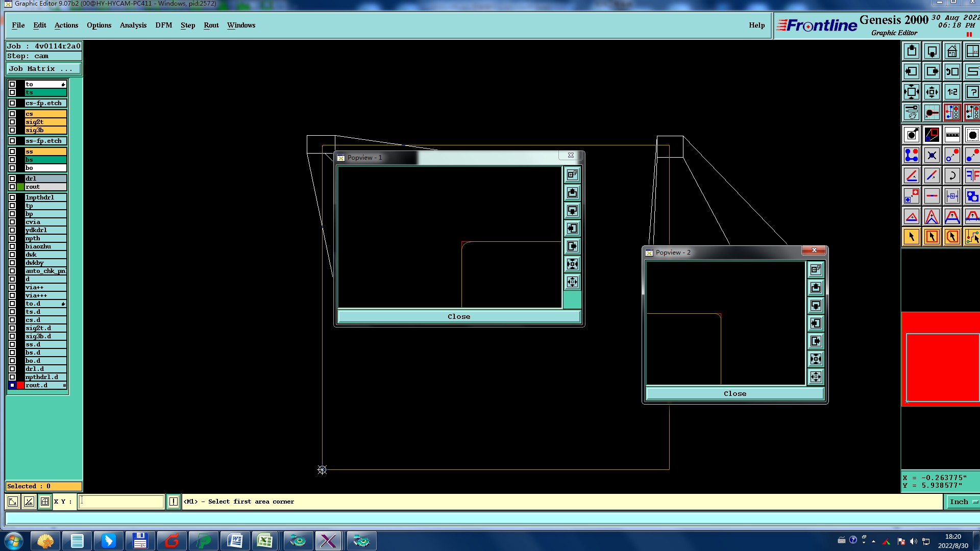The image size is (980, 551).
Task: Open the DFM menu
Action: click(163, 25)
